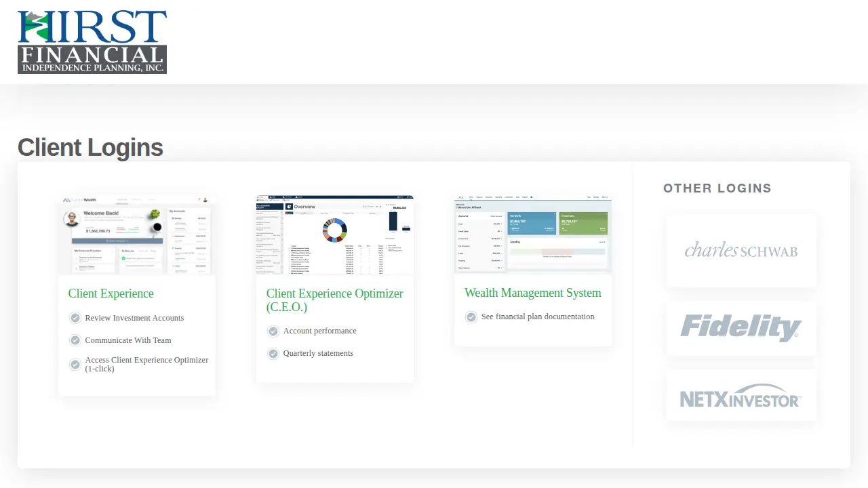The width and height of the screenshot is (868, 488).
Task: Click the 'Communicate With Team' text
Action: coord(128,340)
